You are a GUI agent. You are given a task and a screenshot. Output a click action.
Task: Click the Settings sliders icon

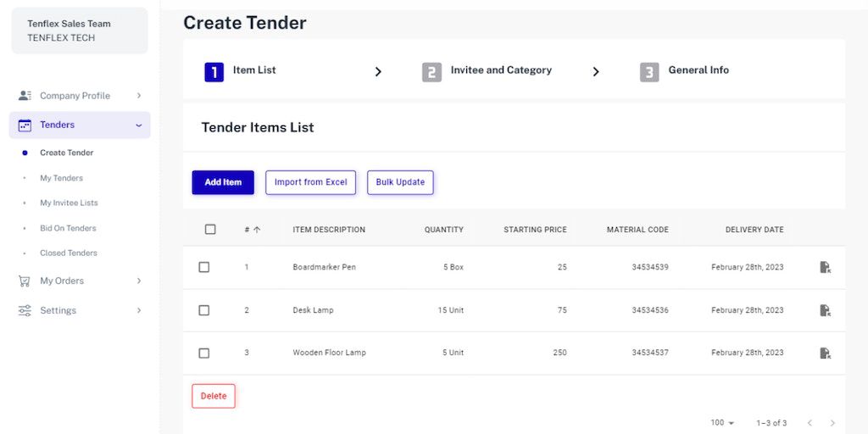[x=25, y=310]
